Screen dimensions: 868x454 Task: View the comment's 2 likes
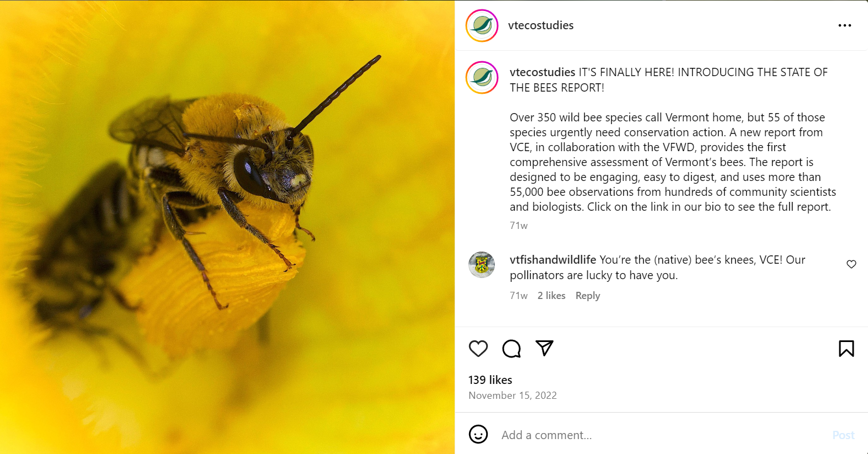[551, 296]
